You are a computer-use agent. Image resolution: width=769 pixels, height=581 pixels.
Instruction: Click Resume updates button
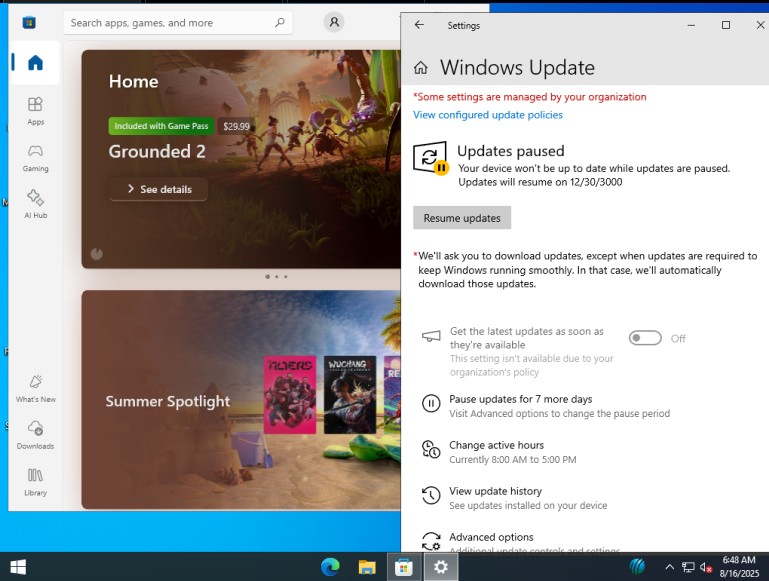click(x=462, y=218)
